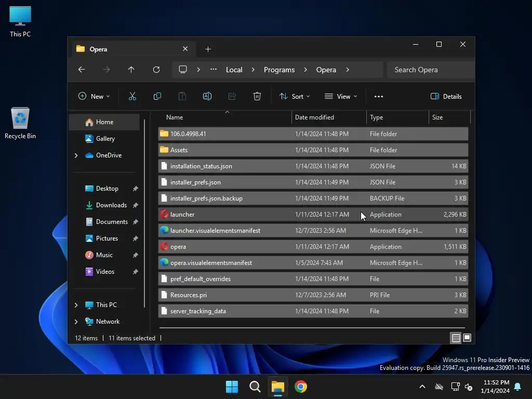Select the This PC desktop icon

click(x=20, y=22)
